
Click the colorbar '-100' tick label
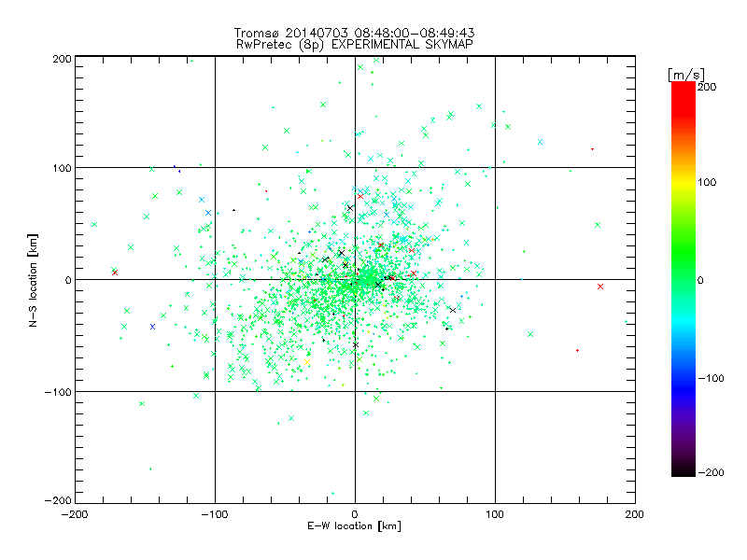[x=711, y=379]
